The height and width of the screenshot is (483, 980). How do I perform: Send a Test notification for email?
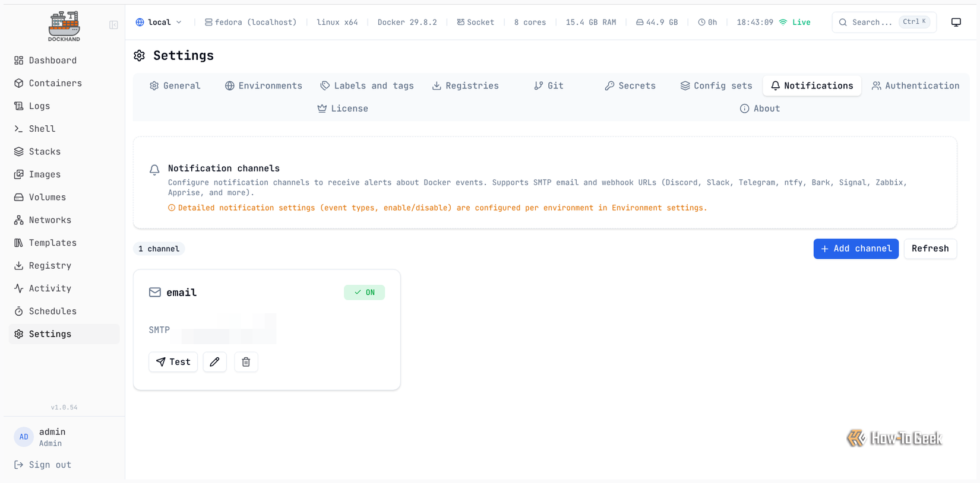point(173,362)
